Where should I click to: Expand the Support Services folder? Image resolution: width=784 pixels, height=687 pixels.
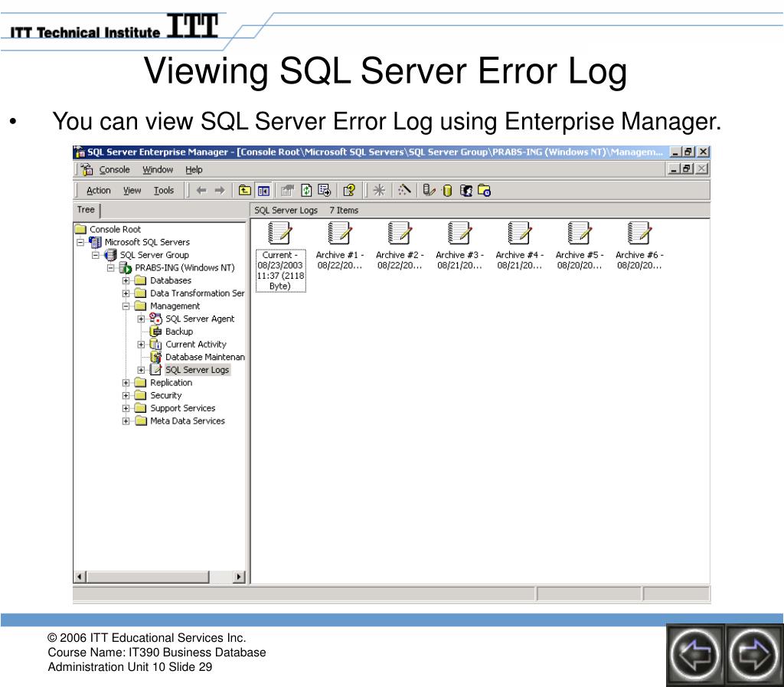click(126, 408)
